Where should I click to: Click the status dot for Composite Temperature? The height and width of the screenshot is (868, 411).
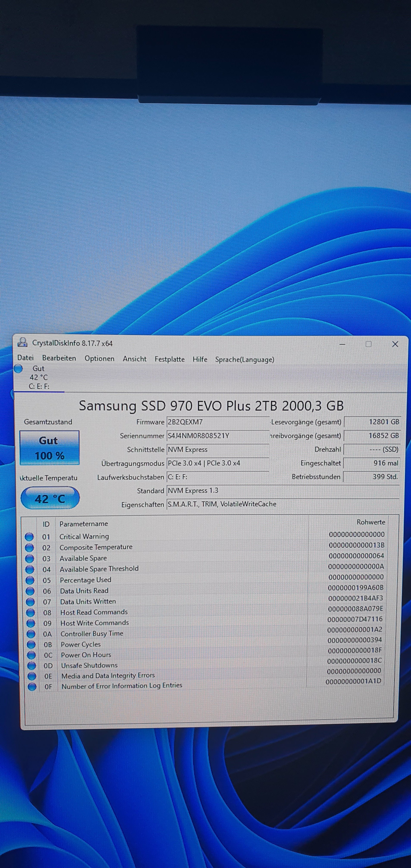(x=30, y=547)
